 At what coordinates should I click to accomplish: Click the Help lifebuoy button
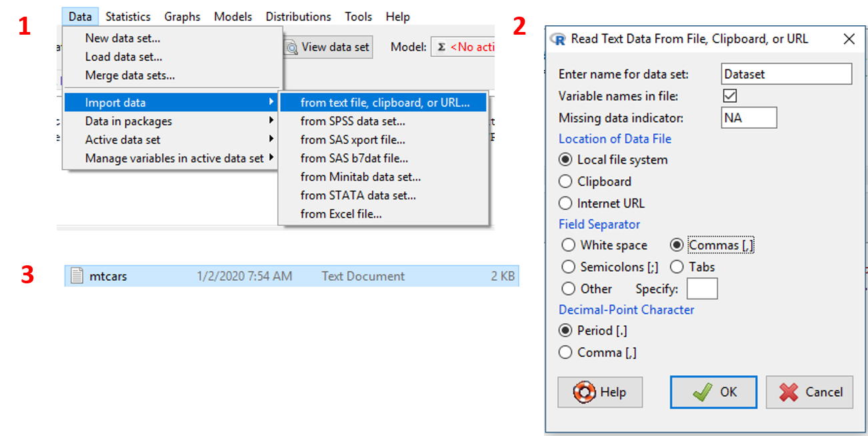tap(600, 392)
